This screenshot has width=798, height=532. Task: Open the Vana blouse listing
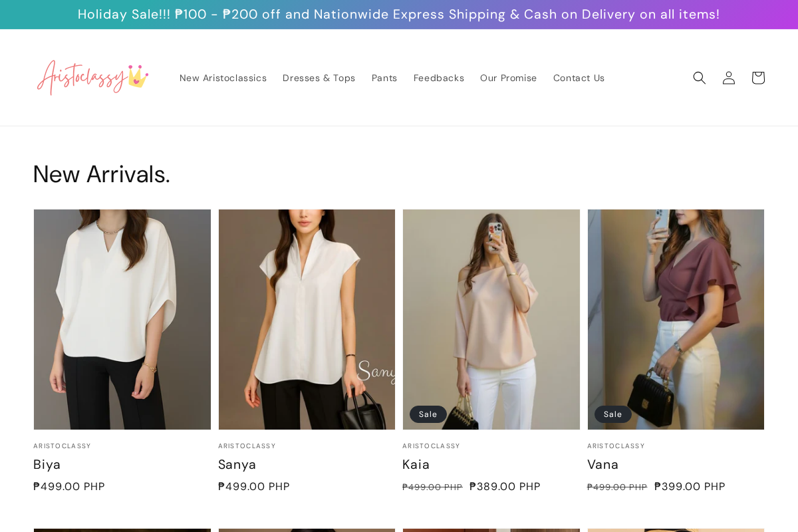[x=602, y=464]
